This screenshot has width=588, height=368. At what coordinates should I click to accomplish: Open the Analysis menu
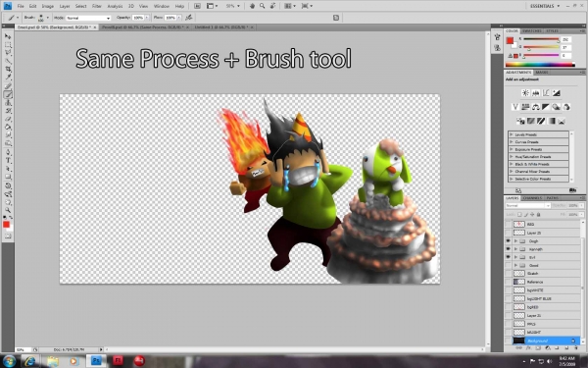(115, 6)
